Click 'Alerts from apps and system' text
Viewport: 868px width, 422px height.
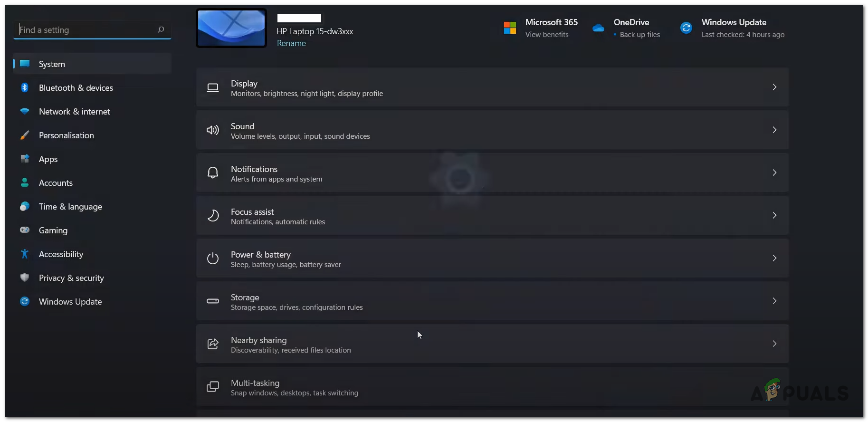(x=277, y=179)
